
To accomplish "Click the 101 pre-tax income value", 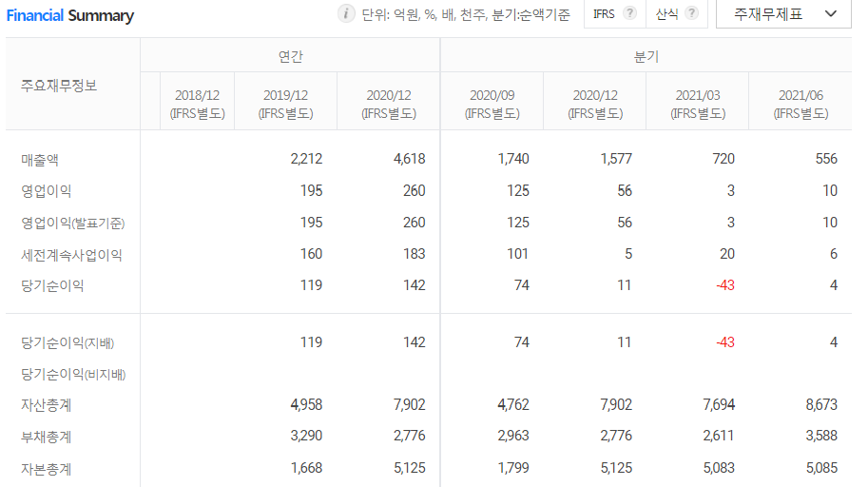I will click(x=517, y=254).
